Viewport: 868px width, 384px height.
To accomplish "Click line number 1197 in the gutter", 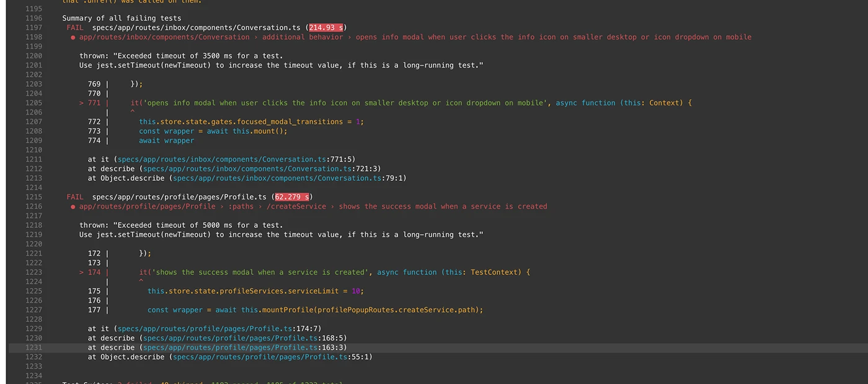I will 33,28.
